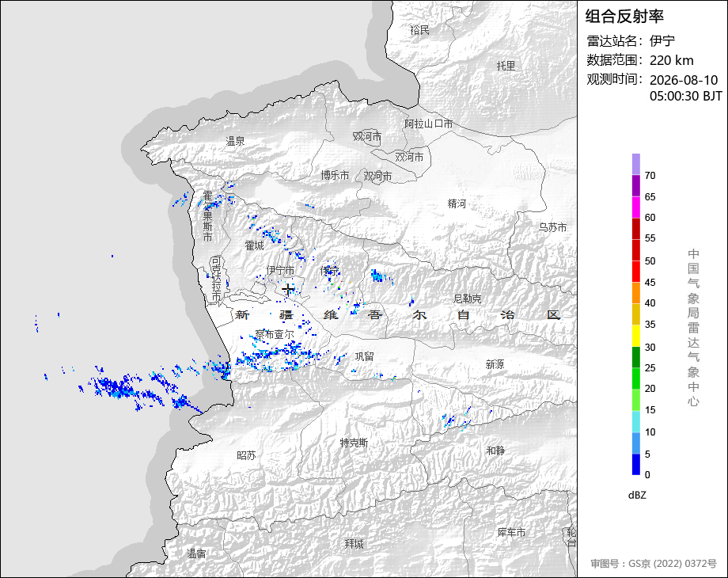
Task: Click the 博乐市 city label
Action: pos(335,175)
